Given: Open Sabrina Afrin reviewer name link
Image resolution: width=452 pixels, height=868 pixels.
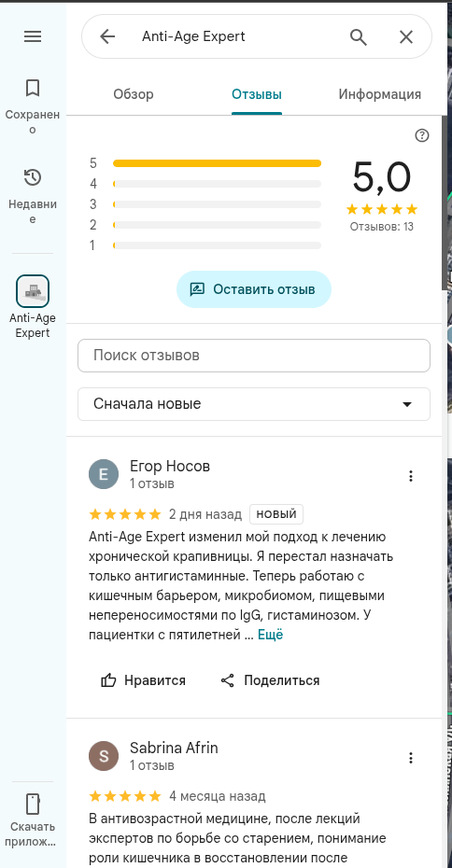Looking at the screenshot, I should (174, 749).
